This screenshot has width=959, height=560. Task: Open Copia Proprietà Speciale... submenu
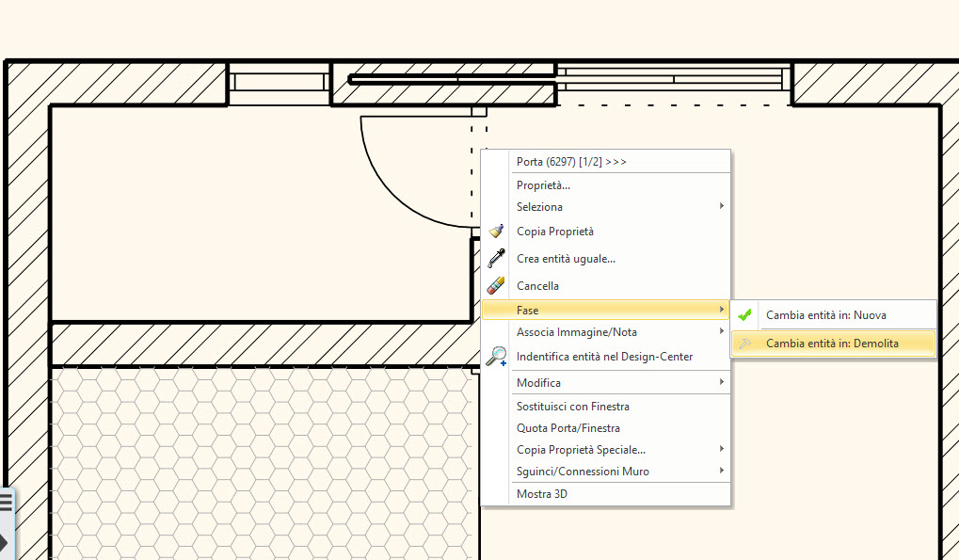click(x=606, y=450)
